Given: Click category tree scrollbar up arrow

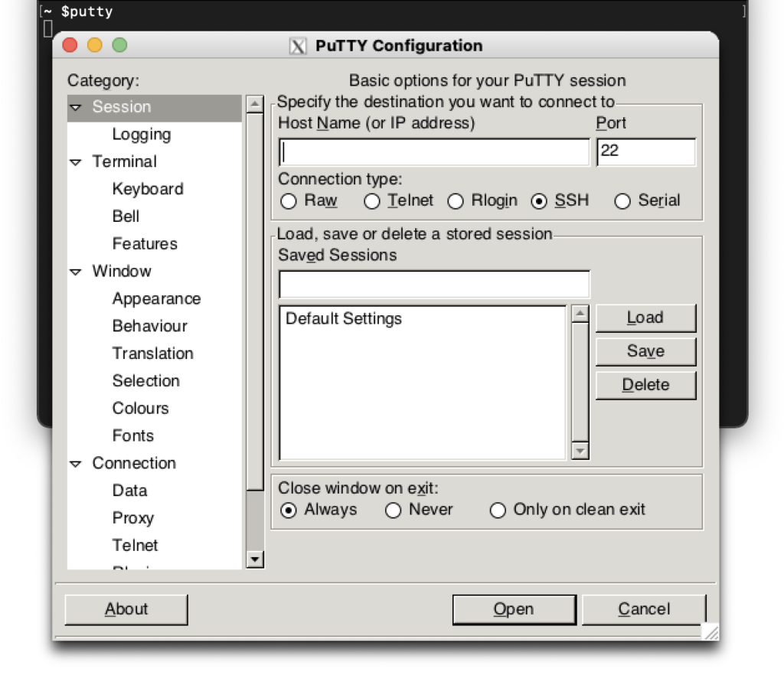Looking at the screenshot, I should (x=255, y=104).
